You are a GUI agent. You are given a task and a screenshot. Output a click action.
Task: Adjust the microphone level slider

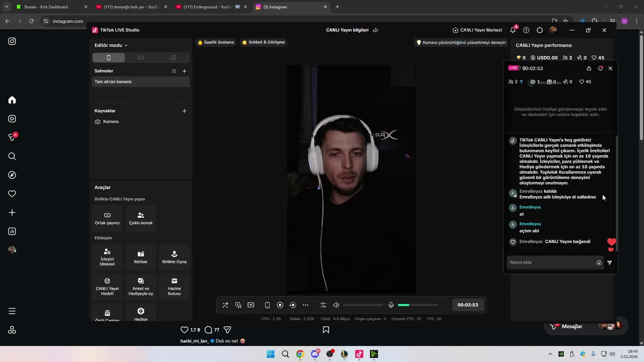tap(418, 305)
